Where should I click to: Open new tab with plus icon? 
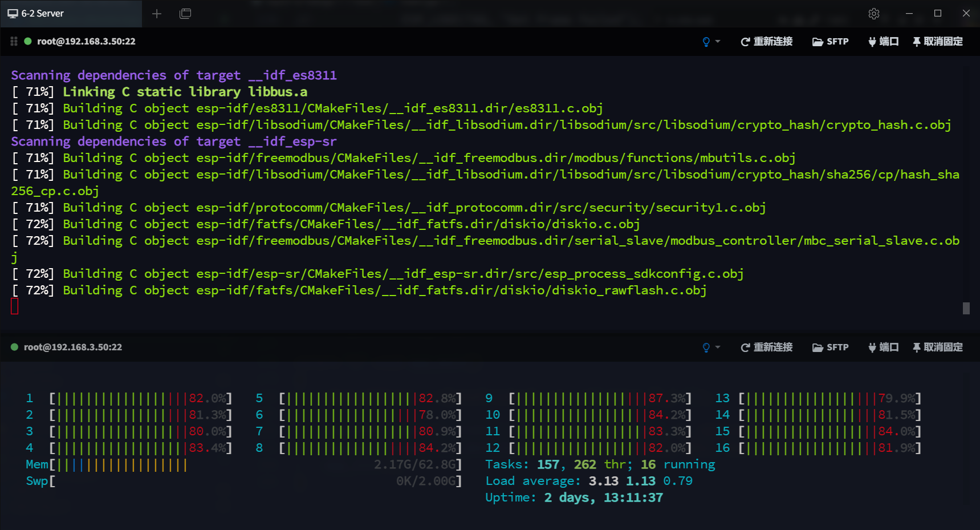[157, 14]
